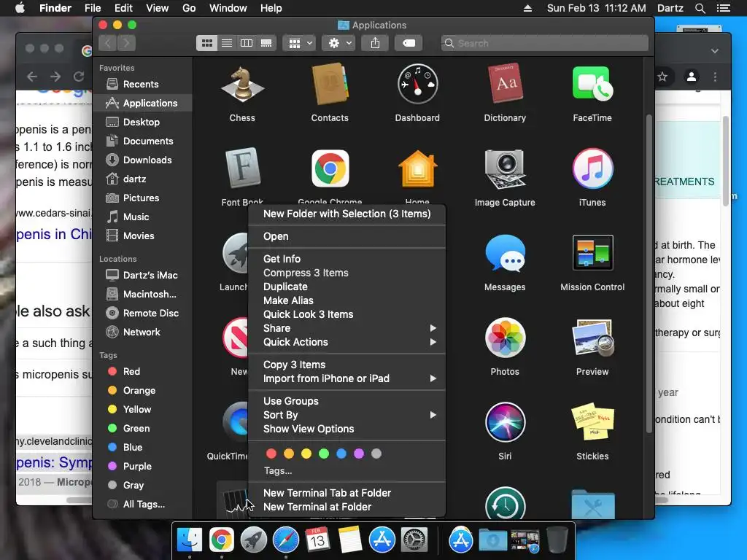
Task: Apply the blue tag color in context menu
Action: (341, 454)
